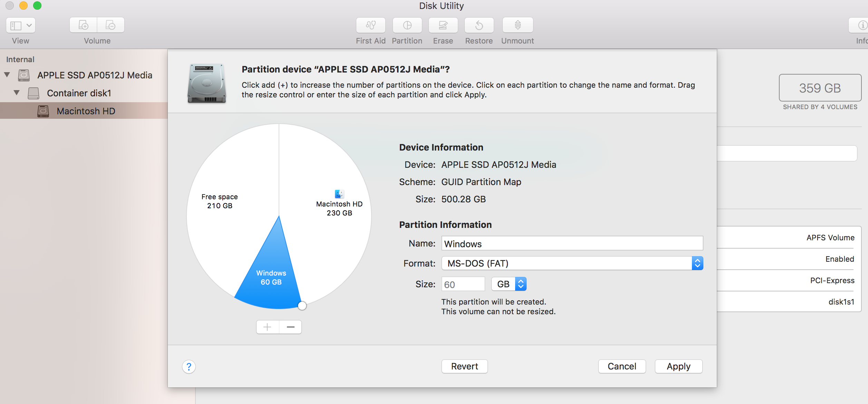Collapse the Container disk1 disclosure triangle
Screen dimensions: 868x404
tap(17, 93)
